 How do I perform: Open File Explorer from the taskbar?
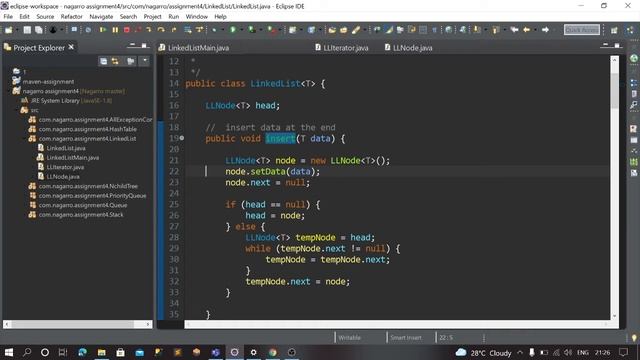point(101,352)
